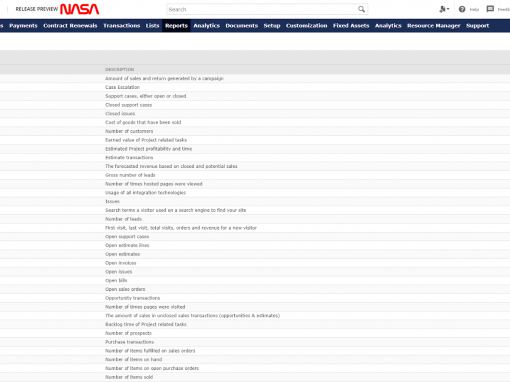
Task: Open the Reports menu
Action: tap(176, 26)
